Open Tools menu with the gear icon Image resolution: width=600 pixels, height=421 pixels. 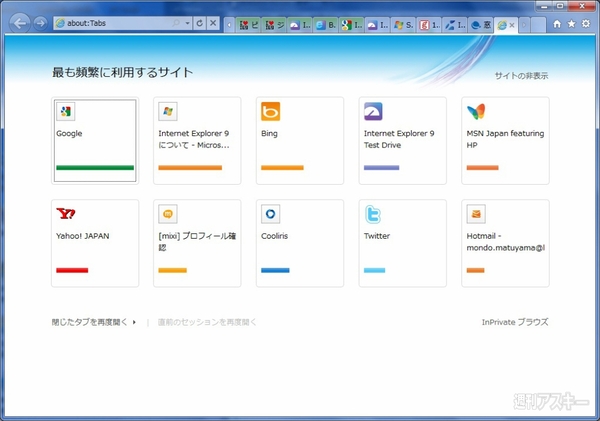586,24
